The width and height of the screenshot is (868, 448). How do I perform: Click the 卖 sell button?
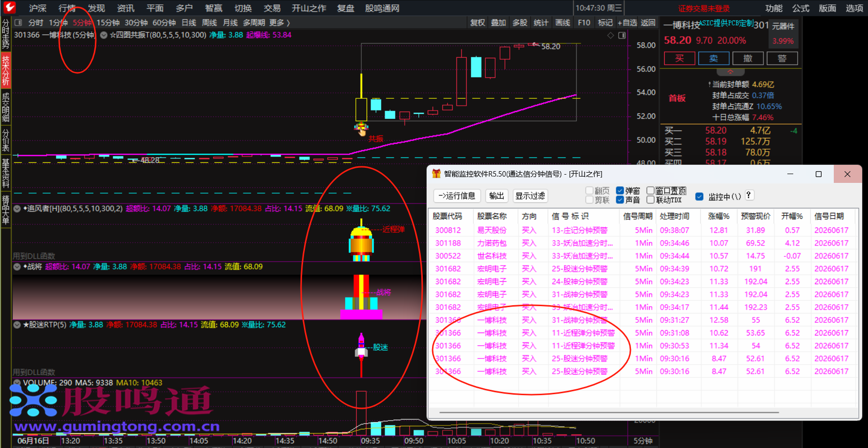tap(714, 59)
